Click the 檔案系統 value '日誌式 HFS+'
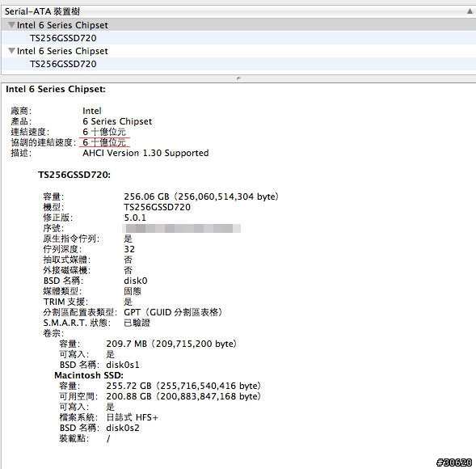The width and height of the screenshot is (476, 469). 133,417
